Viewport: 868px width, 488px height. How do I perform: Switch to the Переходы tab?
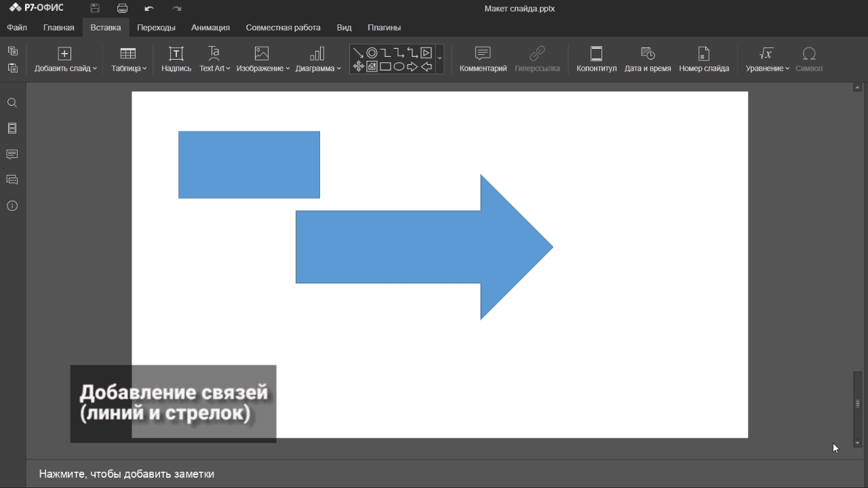click(156, 28)
